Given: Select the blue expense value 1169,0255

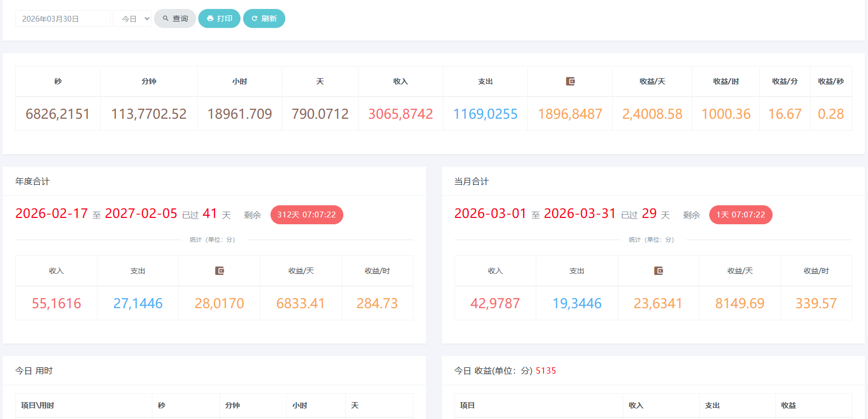Looking at the screenshot, I should (485, 114).
